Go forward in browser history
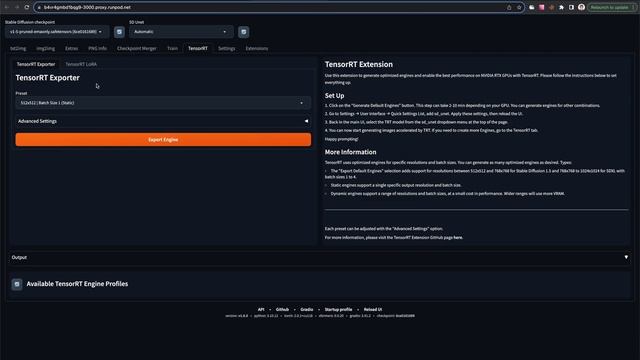640x360 pixels. click(x=17, y=7)
